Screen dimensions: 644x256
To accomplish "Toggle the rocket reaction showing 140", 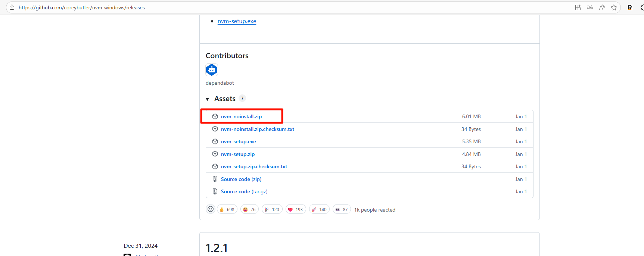I will point(319,209).
